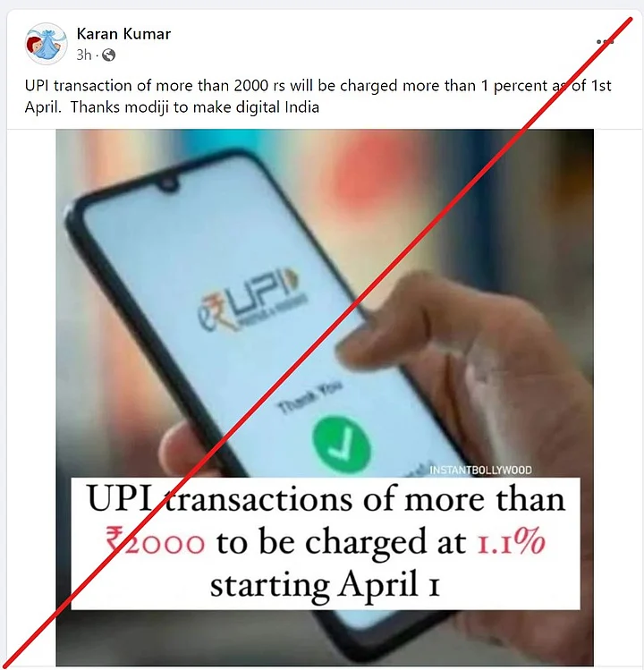Click the globe public privacy icon
Viewport: 644px width, 670px height.
(108, 55)
